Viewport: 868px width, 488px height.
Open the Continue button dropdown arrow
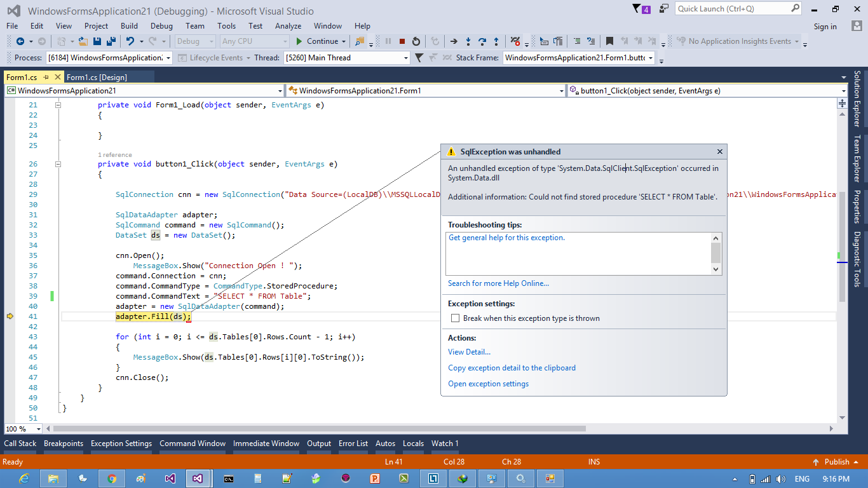[344, 41]
